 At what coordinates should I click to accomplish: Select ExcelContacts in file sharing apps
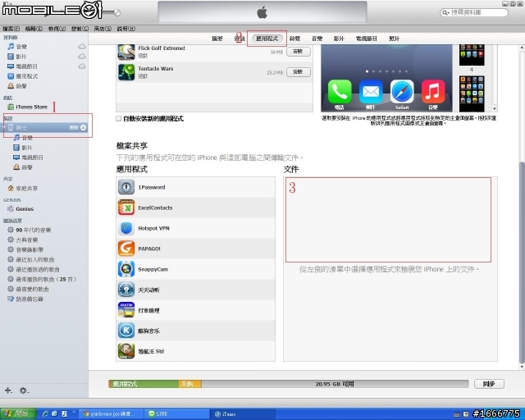(x=195, y=208)
